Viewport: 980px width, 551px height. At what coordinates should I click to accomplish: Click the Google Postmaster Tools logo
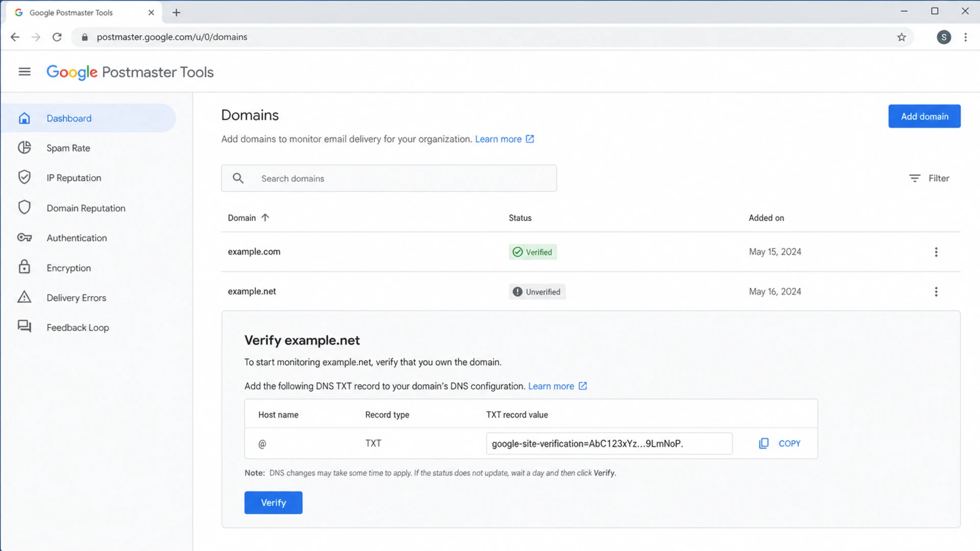coord(130,72)
